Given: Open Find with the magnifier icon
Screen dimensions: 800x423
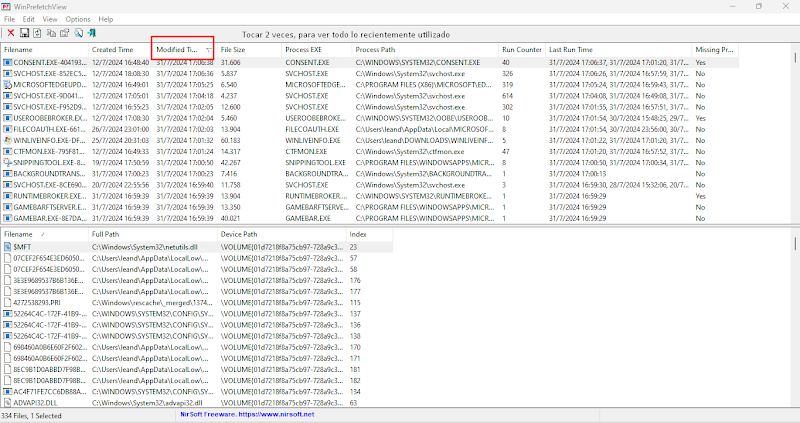Looking at the screenshot, I should (78, 33).
